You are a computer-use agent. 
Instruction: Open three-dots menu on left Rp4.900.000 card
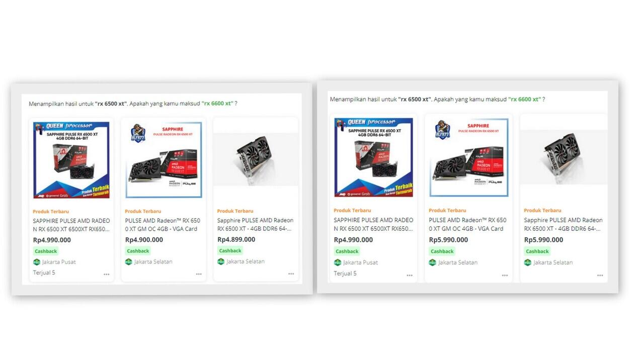[199, 274]
